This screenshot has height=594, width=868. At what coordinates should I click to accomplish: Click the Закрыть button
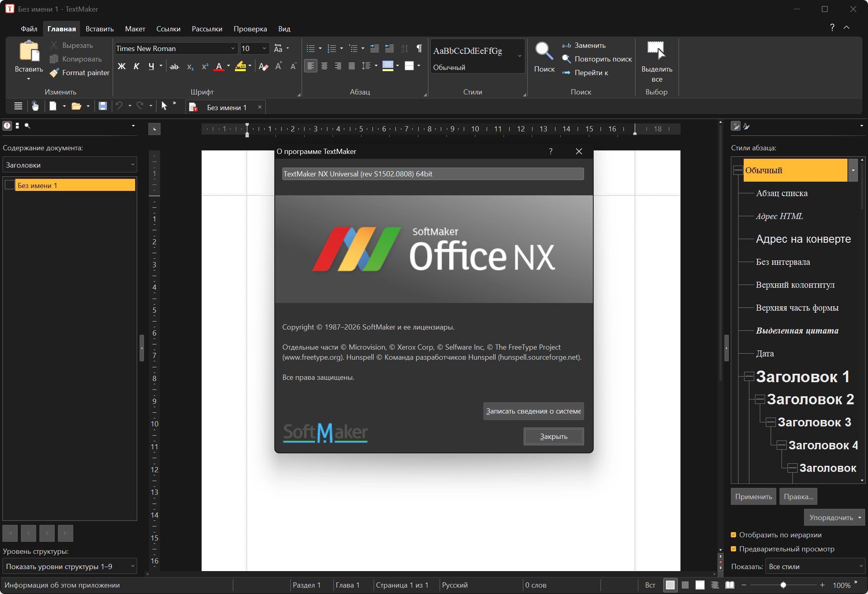click(x=553, y=436)
